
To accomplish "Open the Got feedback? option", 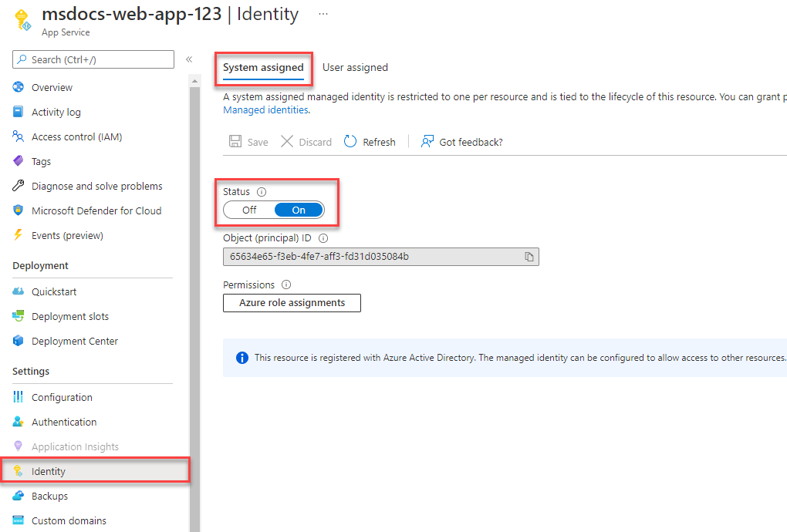I will point(461,142).
